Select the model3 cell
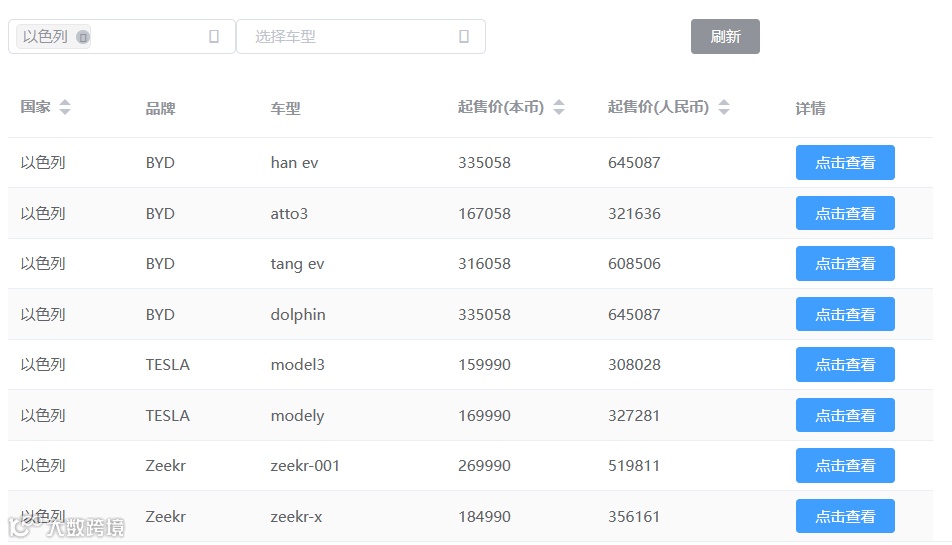Image resolution: width=952 pixels, height=545 pixels. [x=298, y=365]
